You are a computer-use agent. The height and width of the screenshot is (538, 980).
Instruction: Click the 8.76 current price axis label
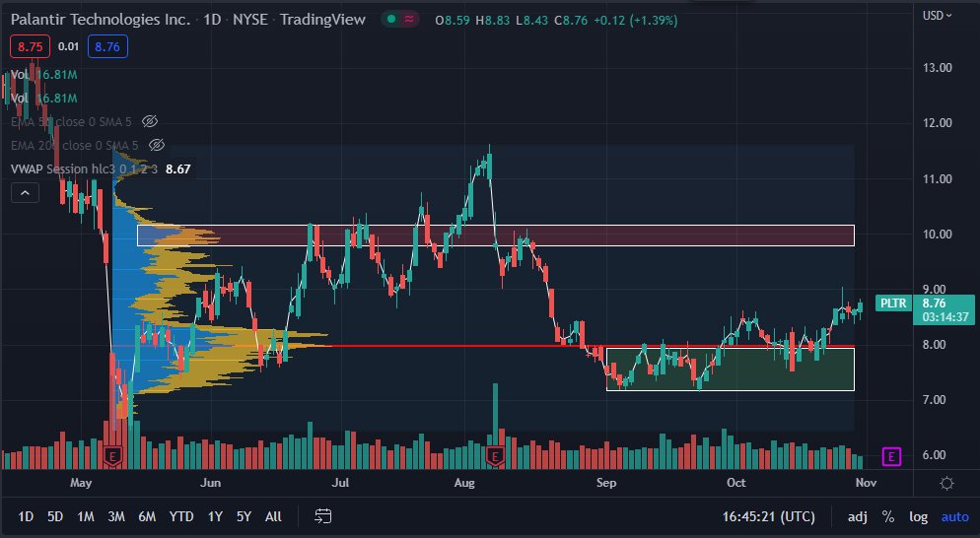click(945, 309)
